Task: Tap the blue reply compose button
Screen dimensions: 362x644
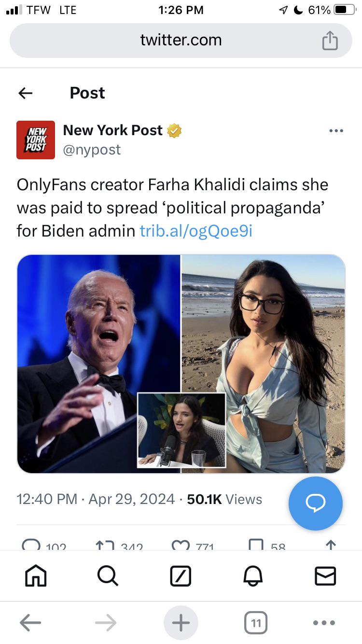Action: (316, 504)
